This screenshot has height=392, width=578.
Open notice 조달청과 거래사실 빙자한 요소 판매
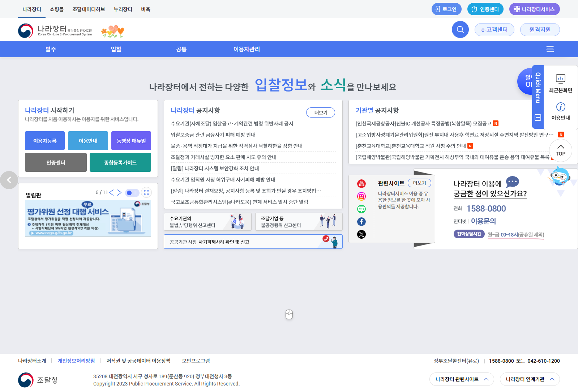pos(224,157)
